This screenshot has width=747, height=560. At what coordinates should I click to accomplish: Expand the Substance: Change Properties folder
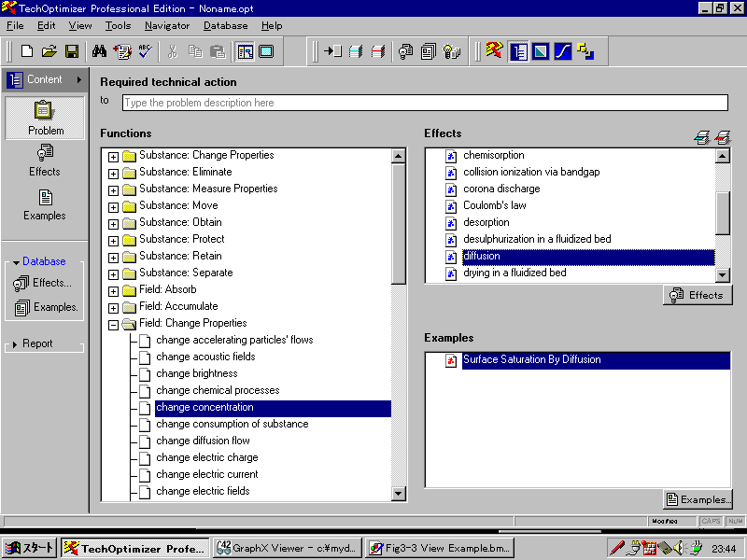pyautogui.click(x=113, y=157)
